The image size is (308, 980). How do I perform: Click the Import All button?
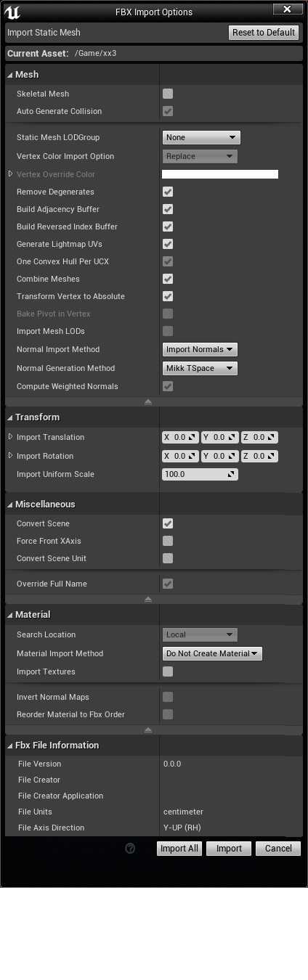179,849
